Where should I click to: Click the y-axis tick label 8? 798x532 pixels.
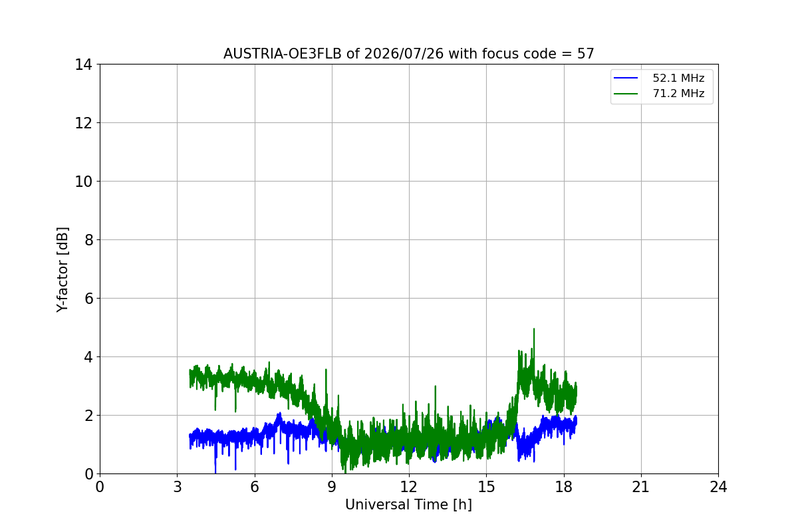pos(88,240)
